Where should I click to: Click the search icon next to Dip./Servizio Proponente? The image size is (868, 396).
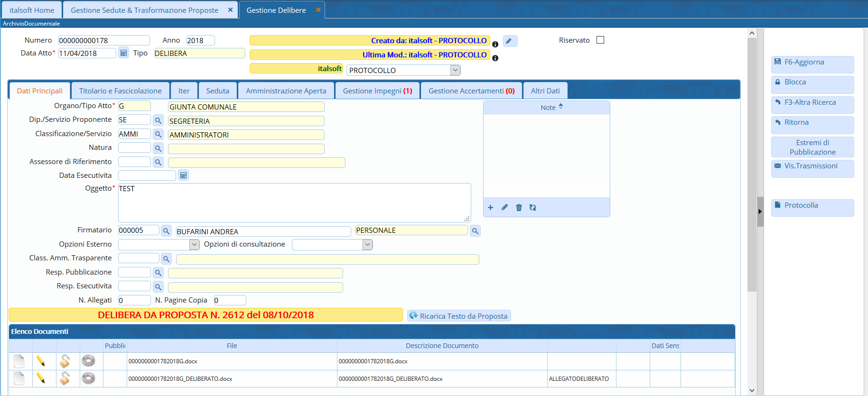[x=159, y=120]
